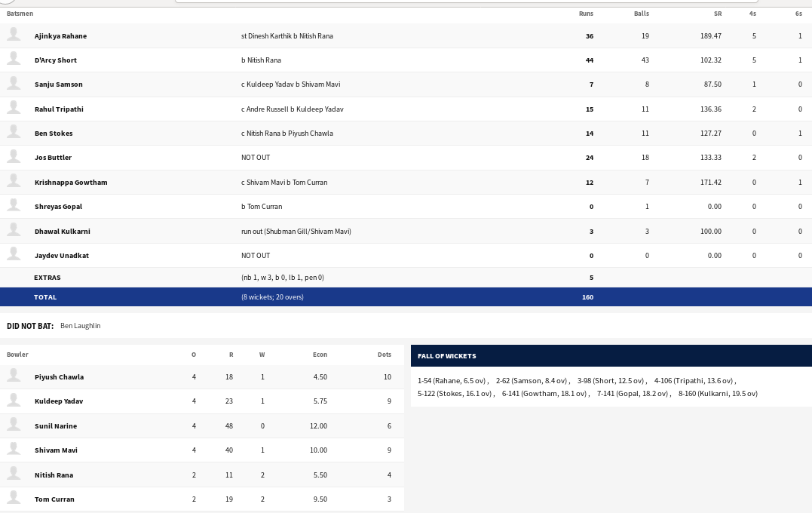
Task: Click the extras breakdown '(nb 1, w 3, b 0, lb 1, pen 0)'
Action: pyautogui.click(x=283, y=278)
